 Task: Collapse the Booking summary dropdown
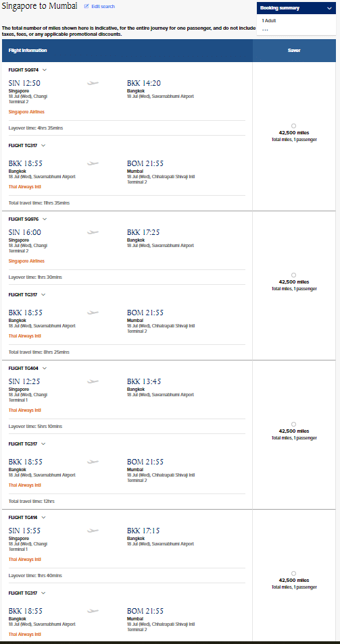point(329,8)
